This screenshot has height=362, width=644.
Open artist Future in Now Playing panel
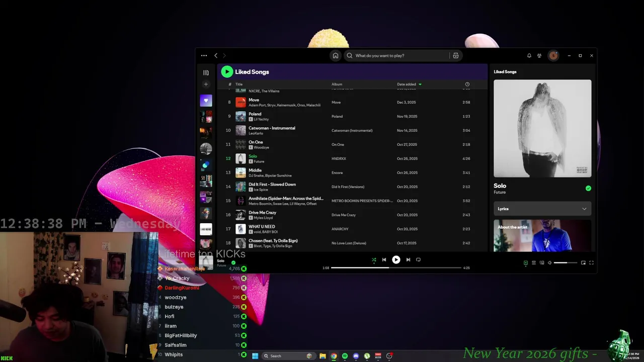(x=500, y=192)
